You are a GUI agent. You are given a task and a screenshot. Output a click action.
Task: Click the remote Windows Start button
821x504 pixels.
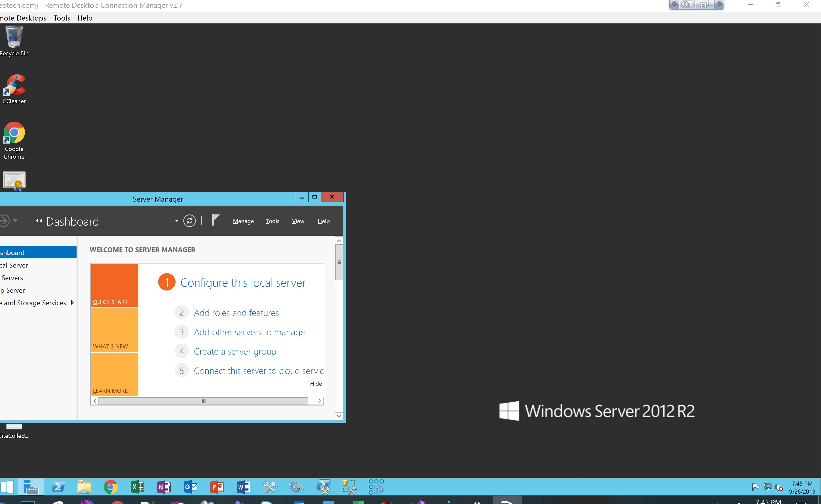(x=7, y=487)
